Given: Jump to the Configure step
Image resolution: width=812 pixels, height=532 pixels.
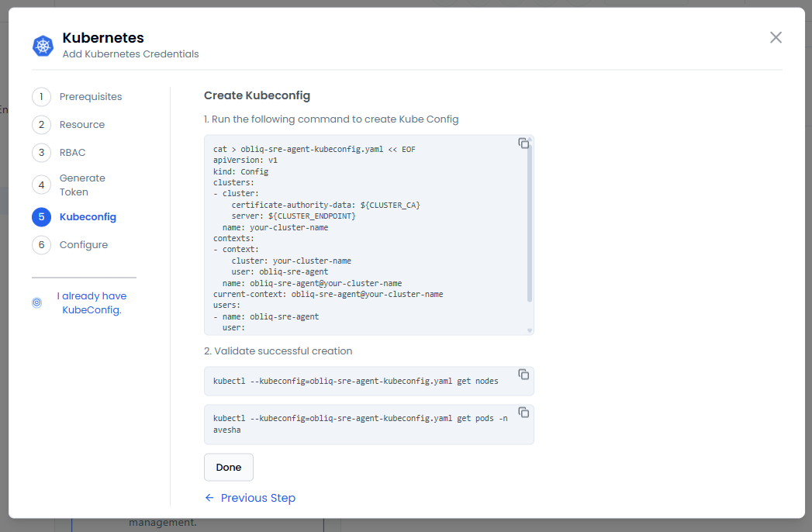Looking at the screenshot, I should [x=84, y=245].
